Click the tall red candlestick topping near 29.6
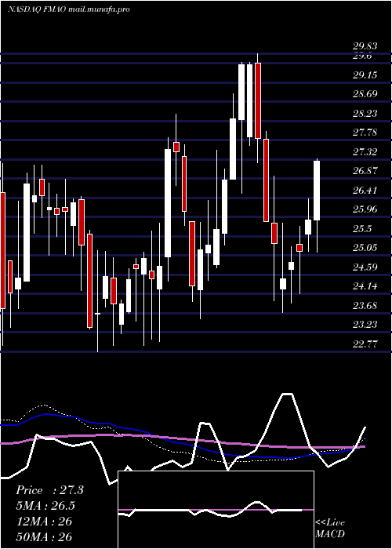The width and height of the screenshot is (392, 549). pyautogui.click(x=258, y=101)
